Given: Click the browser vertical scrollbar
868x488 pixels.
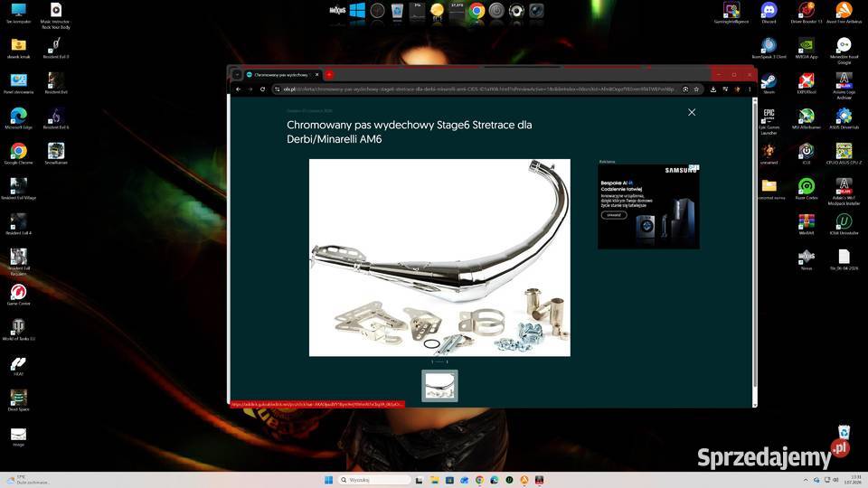Looking at the screenshot, I should click(x=754, y=243).
